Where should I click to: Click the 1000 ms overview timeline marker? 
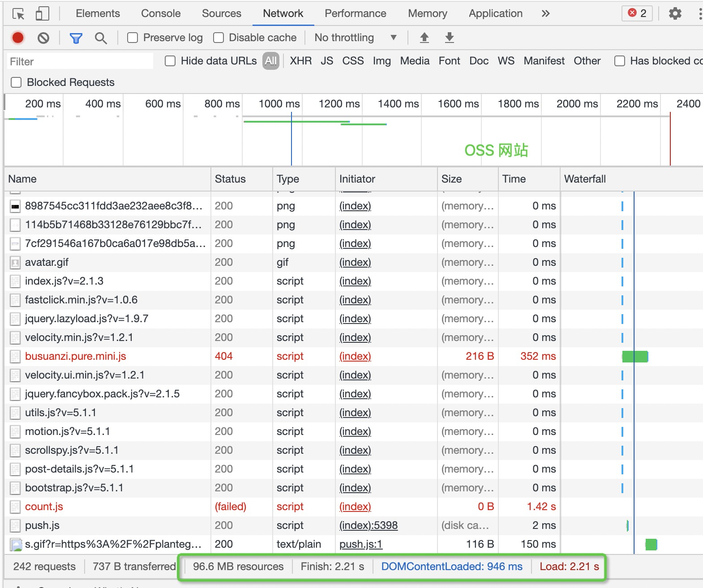[x=279, y=104]
